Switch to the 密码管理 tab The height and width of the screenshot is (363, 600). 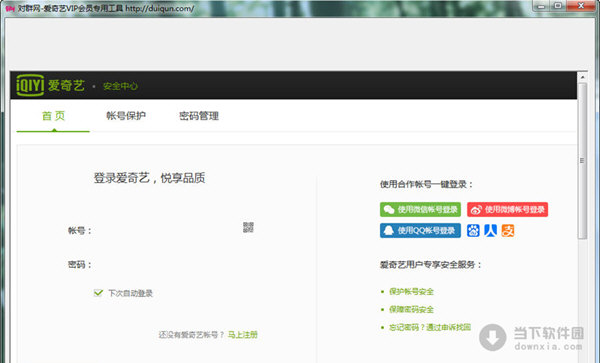click(199, 116)
